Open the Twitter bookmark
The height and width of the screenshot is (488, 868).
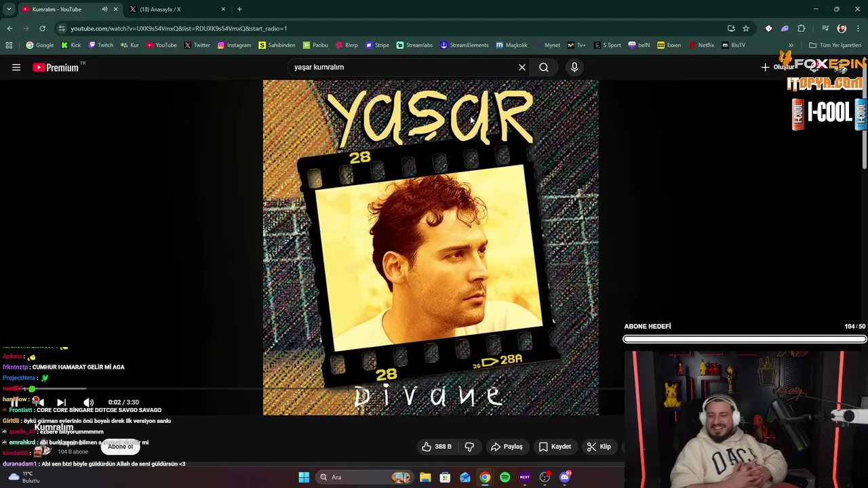(x=197, y=45)
